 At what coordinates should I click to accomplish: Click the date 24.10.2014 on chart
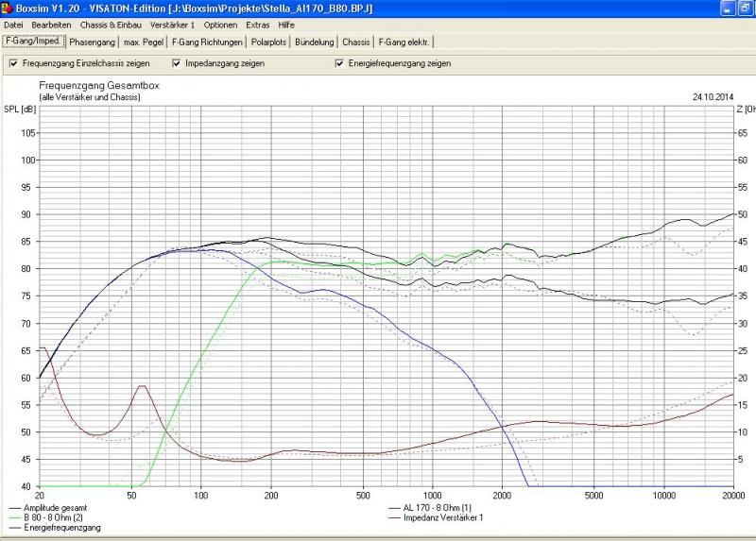pos(713,97)
